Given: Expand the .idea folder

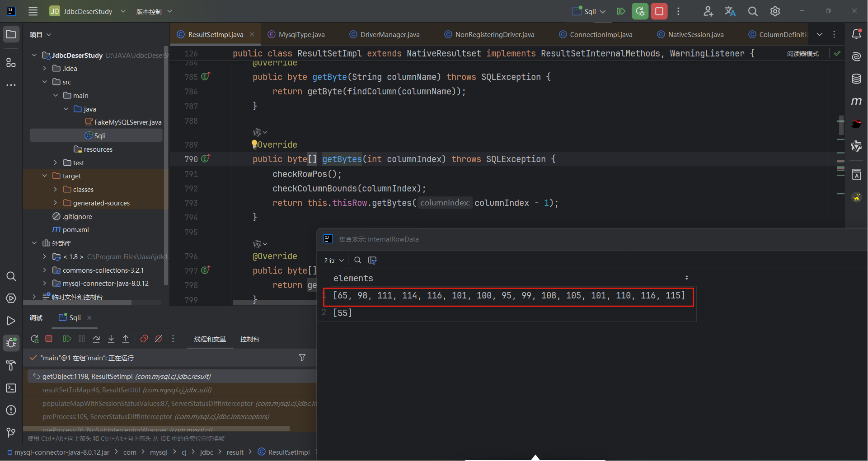Looking at the screenshot, I should [x=45, y=68].
